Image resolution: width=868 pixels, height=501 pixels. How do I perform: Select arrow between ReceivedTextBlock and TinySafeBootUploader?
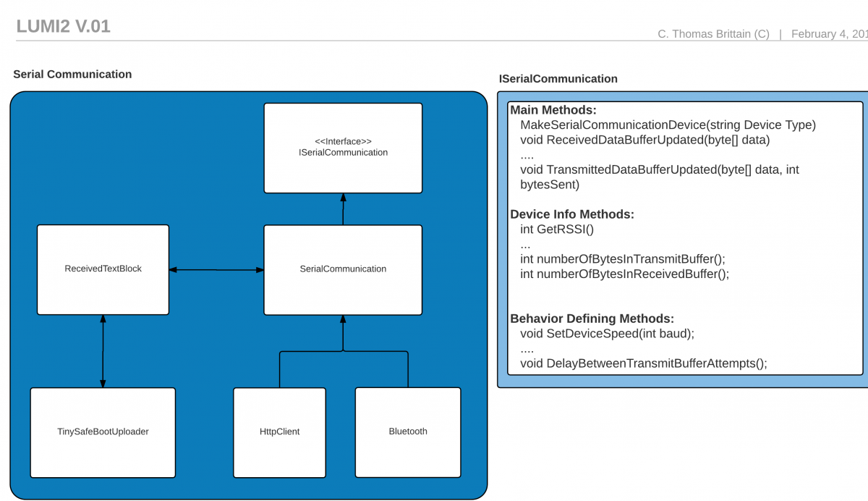(103, 351)
